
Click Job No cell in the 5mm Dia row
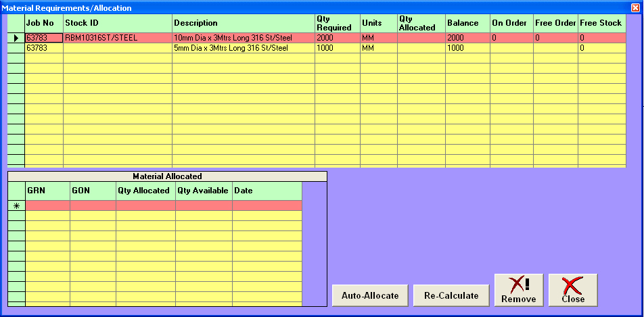[x=45, y=48]
